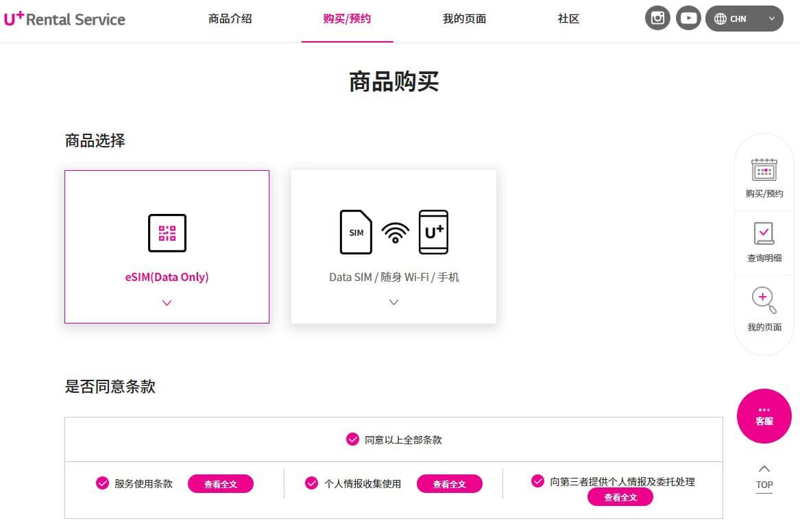Screen dimensions: 800x532
Task: Open 查询明细 checklist icon in side panel
Action: coord(764,234)
